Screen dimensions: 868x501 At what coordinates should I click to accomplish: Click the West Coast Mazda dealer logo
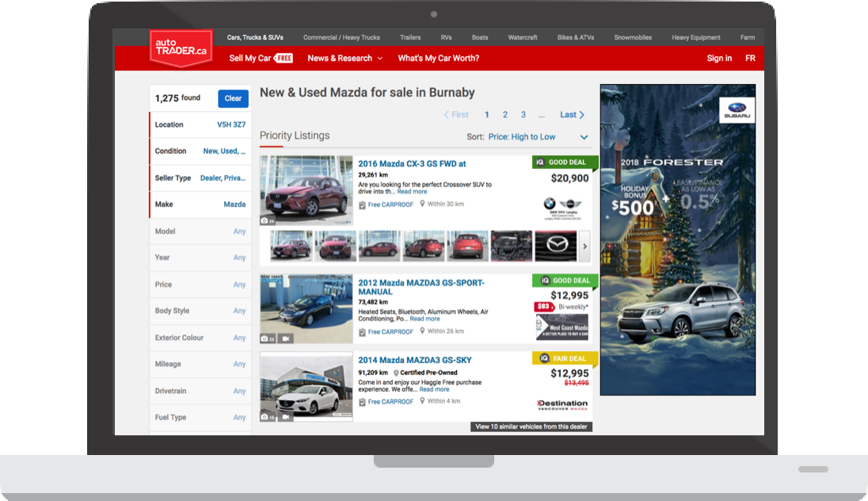click(562, 327)
